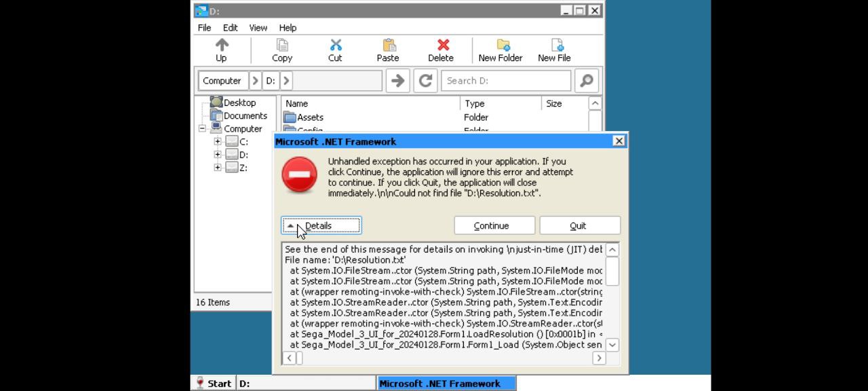Image resolution: width=868 pixels, height=391 pixels.
Task: Open the File menu
Action: coord(204,27)
